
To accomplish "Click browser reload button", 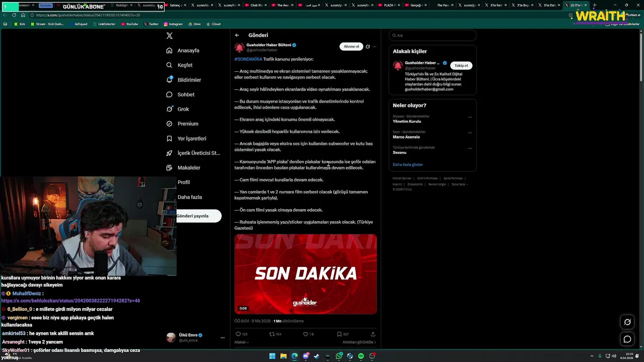I will click(x=14, y=15).
